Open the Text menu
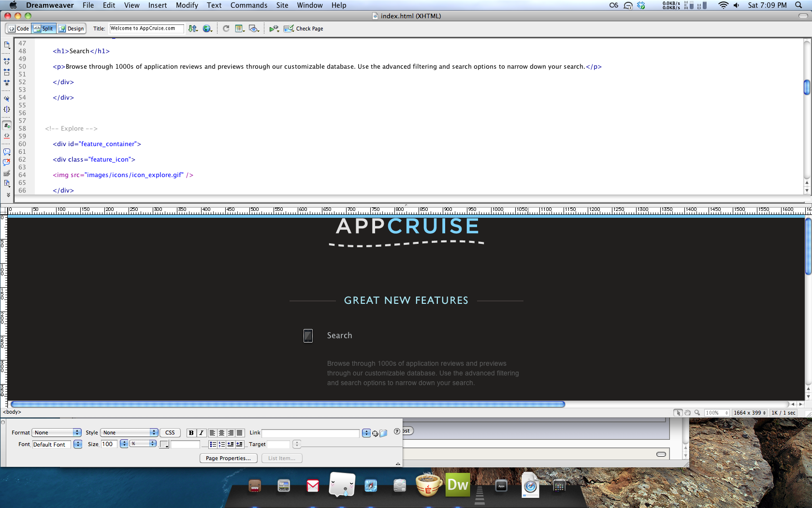This screenshot has height=508, width=812. 214,5
